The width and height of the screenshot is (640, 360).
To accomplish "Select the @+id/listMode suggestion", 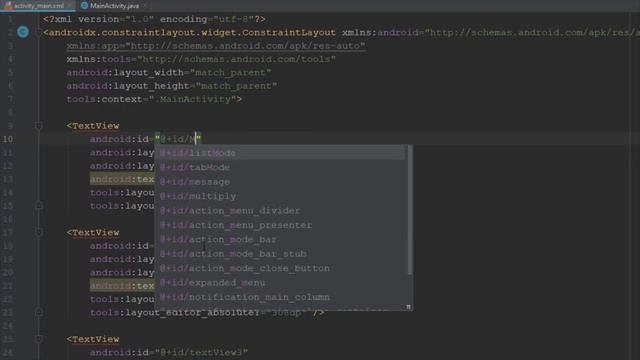I will pos(280,153).
